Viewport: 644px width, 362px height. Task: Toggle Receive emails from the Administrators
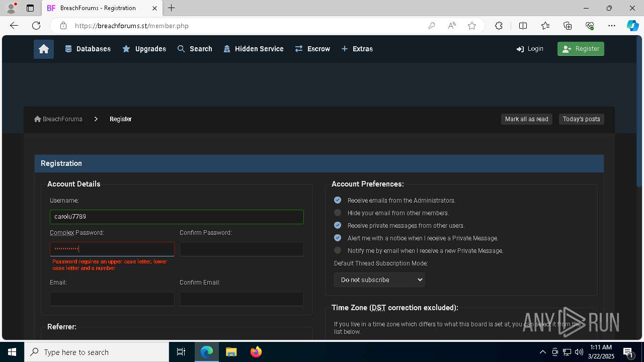(338, 200)
